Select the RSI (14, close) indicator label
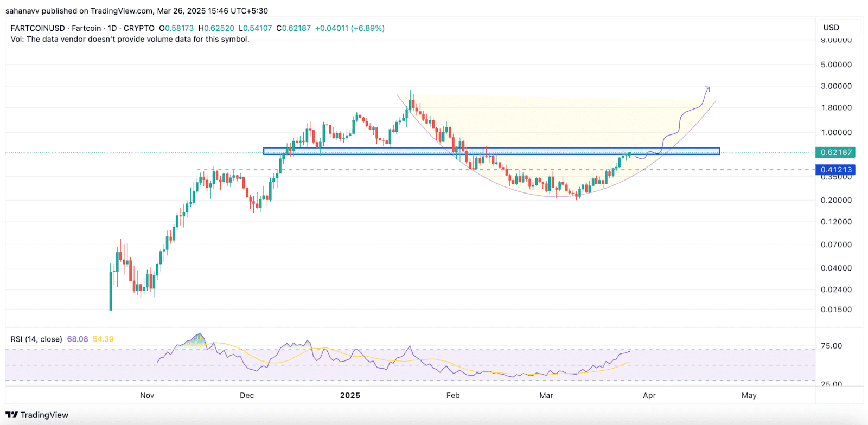This screenshot has height=425, width=868. click(x=36, y=339)
